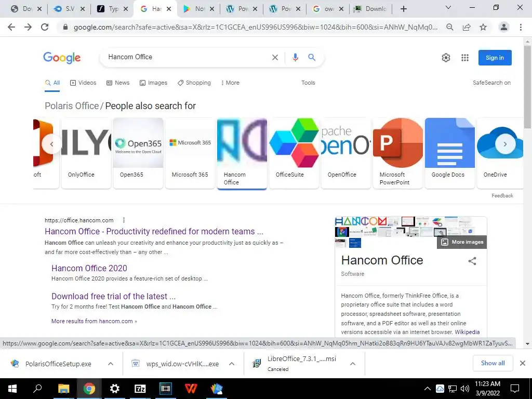Select the OneDrive carousel card
The width and height of the screenshot is (532, 399).
500,153
